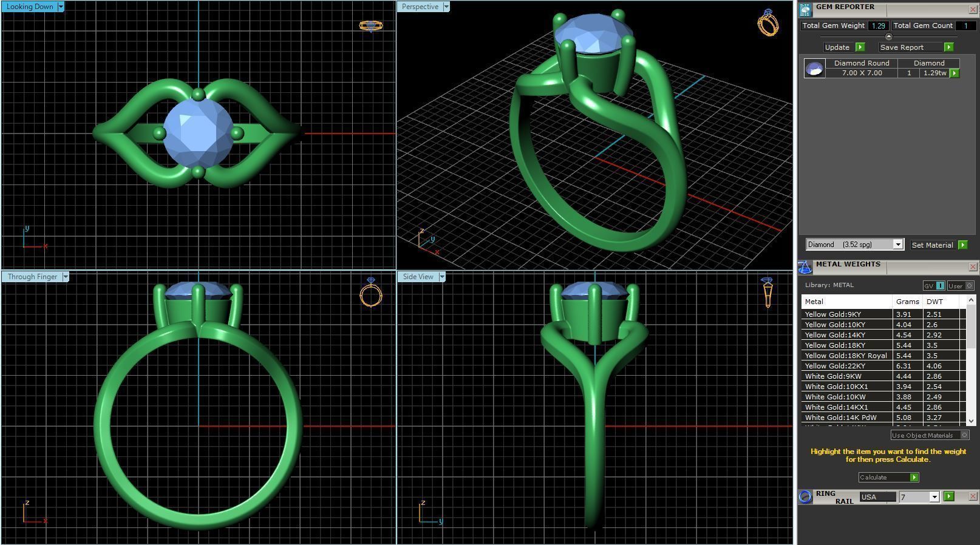Image resolution: width=980 pixels, height=545 pixels.
Task: Close the Gem Reporter panel
Action: pos(973,10)
